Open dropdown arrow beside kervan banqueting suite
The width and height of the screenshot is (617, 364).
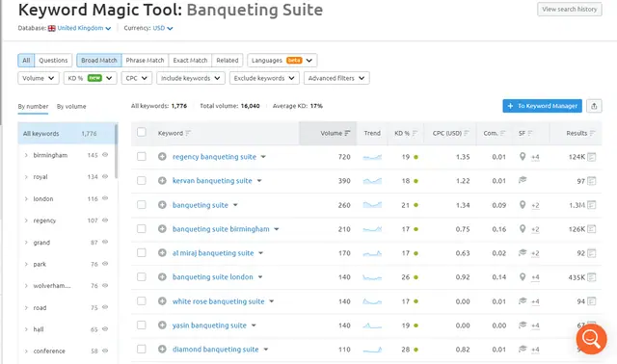[x=259, y=181]
